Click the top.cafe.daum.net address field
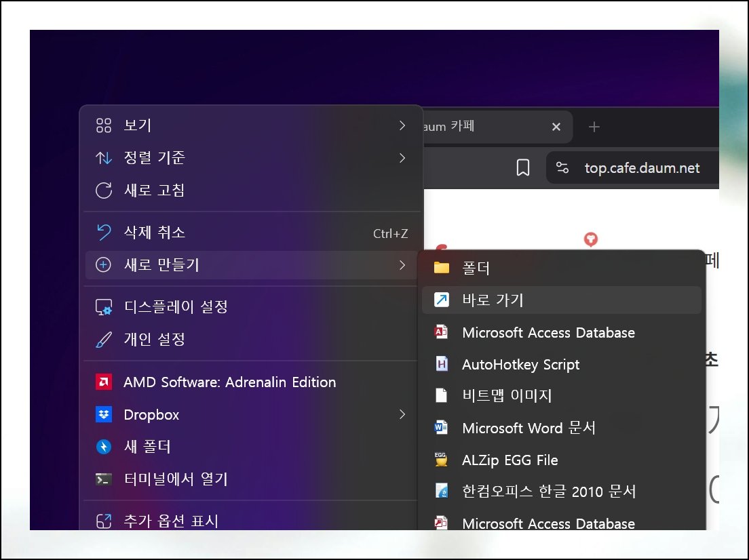749x560 pixels. [632, 167]
